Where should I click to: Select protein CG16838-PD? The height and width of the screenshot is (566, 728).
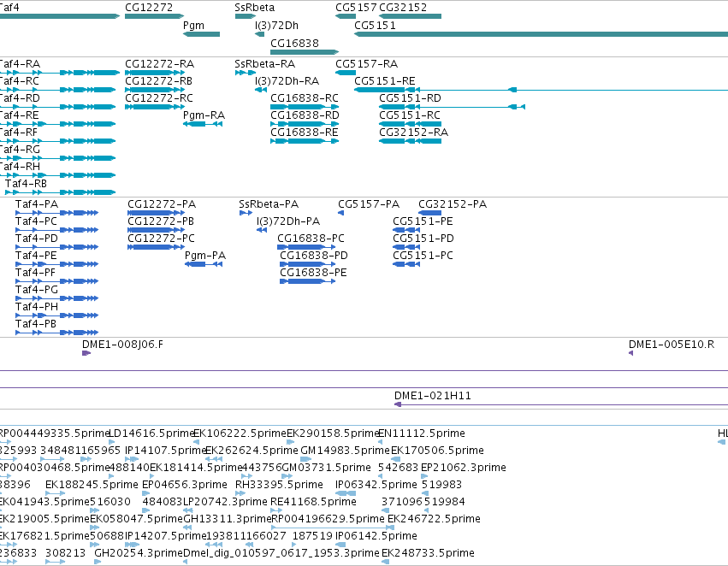[307, 264]
